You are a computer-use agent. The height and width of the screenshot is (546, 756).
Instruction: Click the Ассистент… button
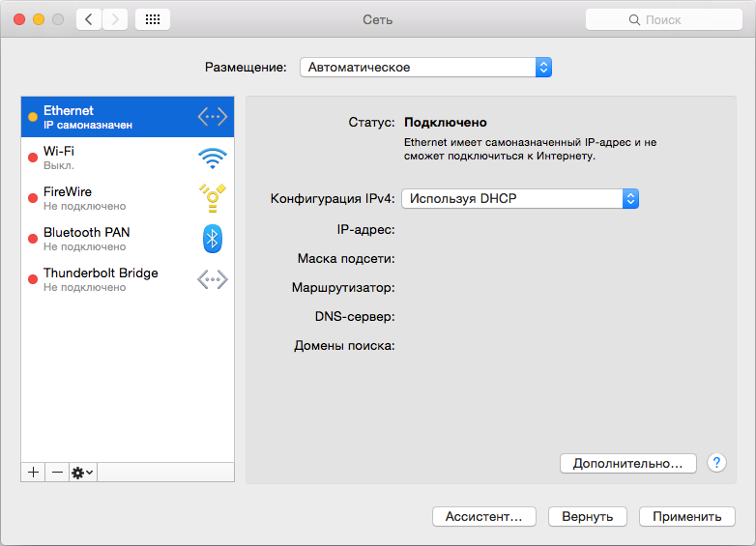click(484, 517)
